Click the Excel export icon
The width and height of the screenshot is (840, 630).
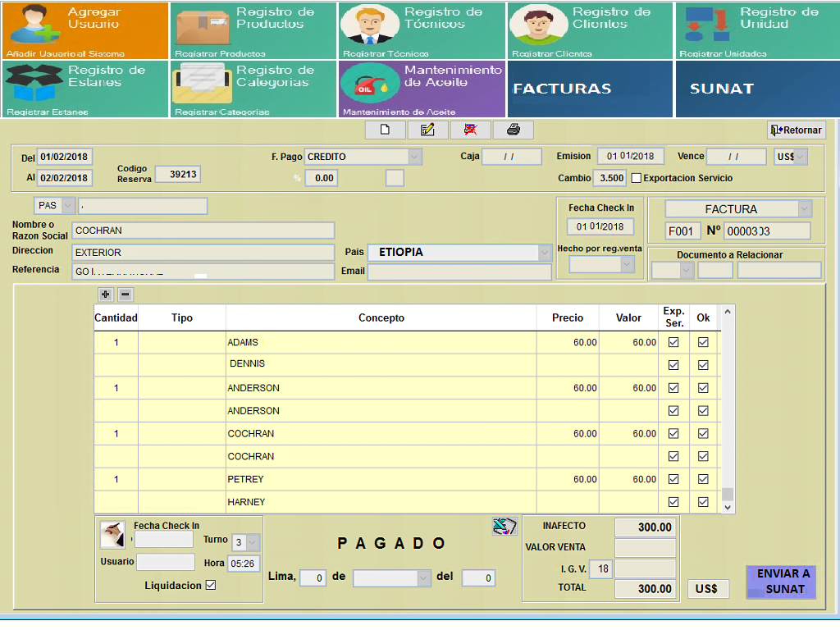pos(504,527)
